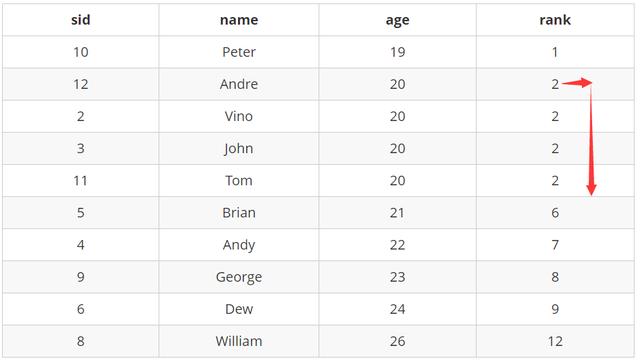
Task: Click the John name cell
Action: coord(239,148)
